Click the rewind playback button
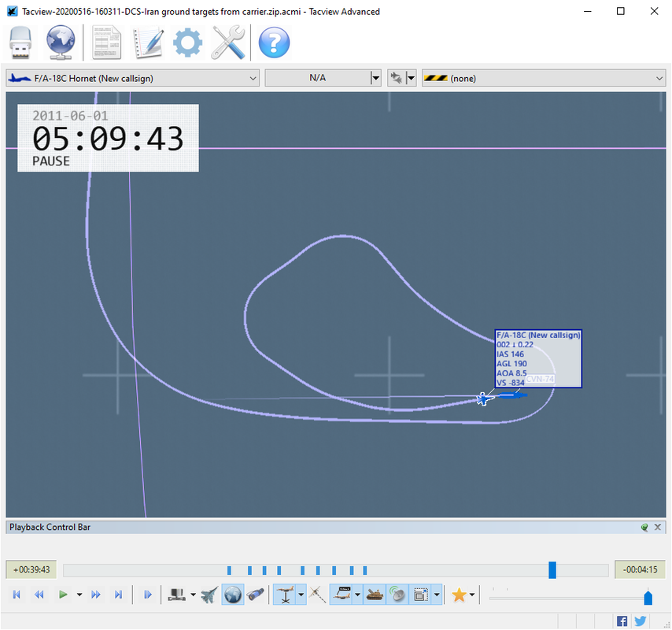 (x=39, y=595)
